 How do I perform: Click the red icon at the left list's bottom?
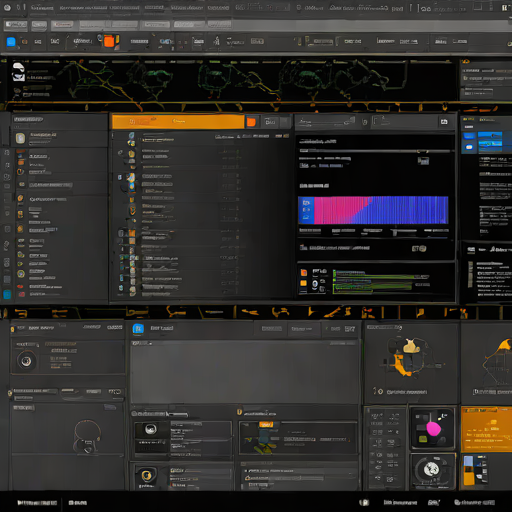pyautogui.click(x=21, y=294)
